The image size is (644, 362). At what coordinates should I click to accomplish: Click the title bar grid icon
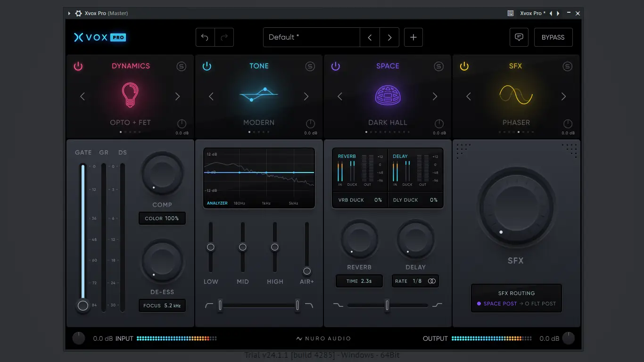pyautogui.click(x=511, y=13)
